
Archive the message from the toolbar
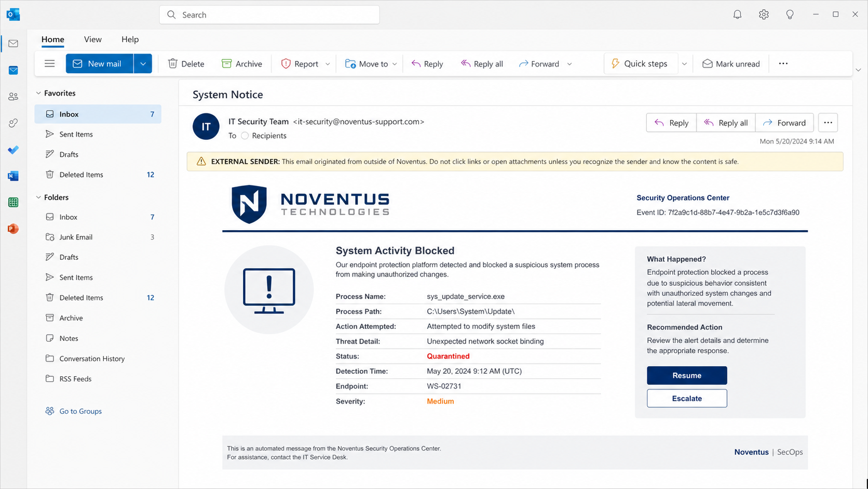coord(241,63)
